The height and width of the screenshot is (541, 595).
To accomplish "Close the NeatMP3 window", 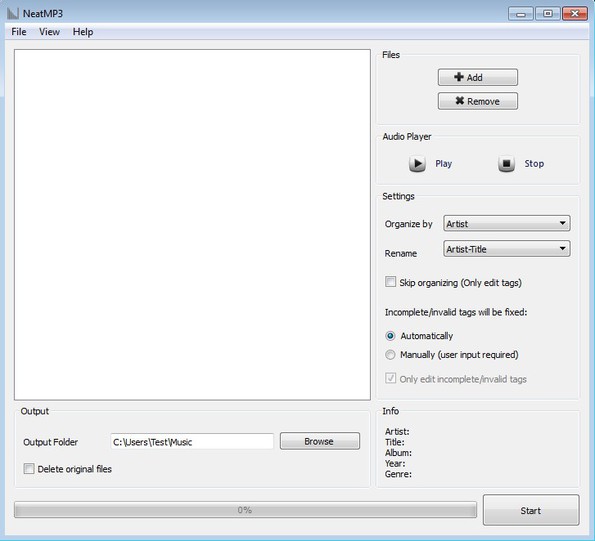I will [x=575, y=14].
